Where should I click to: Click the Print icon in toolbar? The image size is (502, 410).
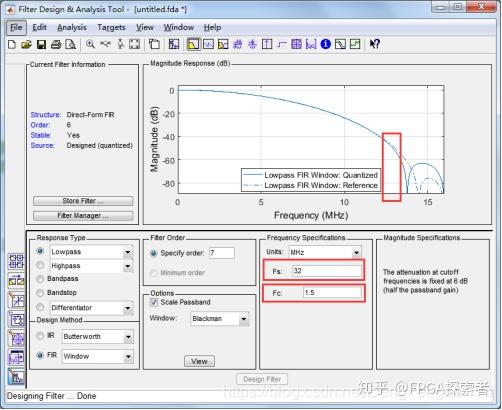[x=56, y=44]
